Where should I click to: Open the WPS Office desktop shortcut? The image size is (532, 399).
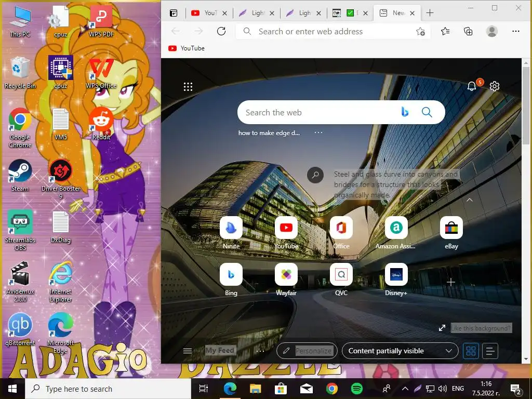tap(101, 73)
